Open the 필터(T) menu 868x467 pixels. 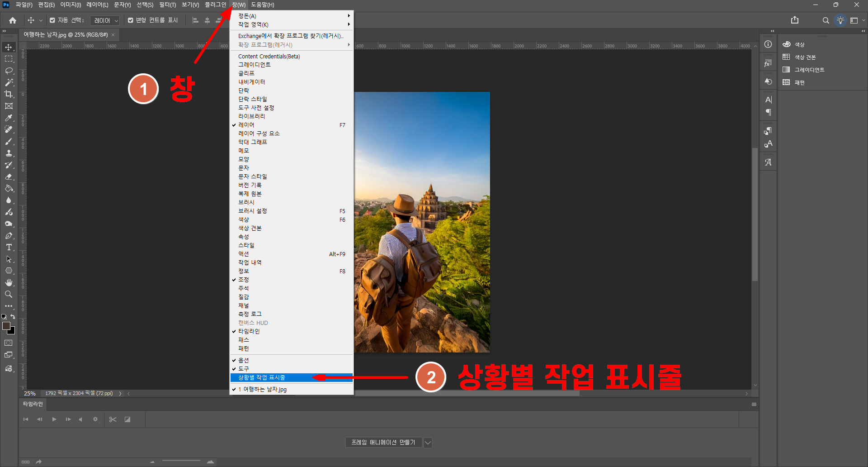[167, 5]
